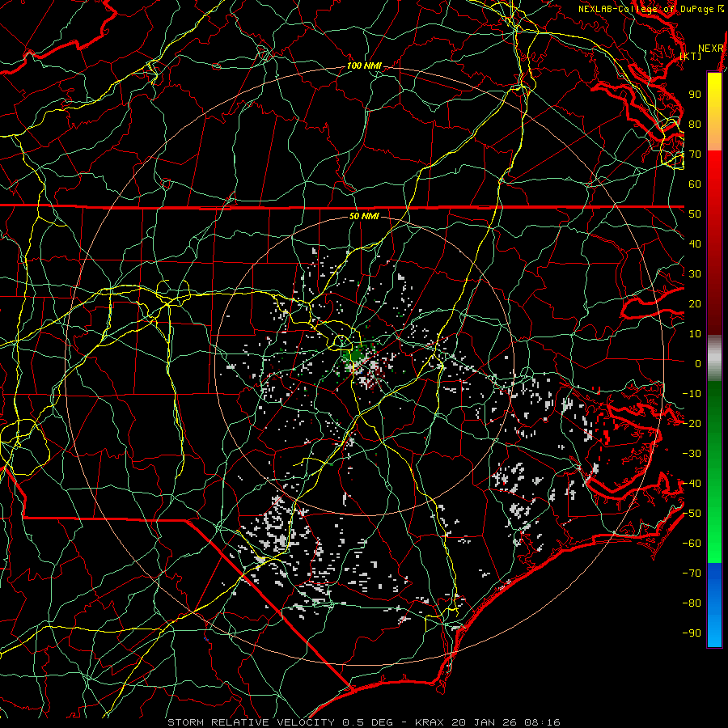This screenshot has width=728, height=728.
Task: Click the [KT] units label
Action: coord(691,56)
